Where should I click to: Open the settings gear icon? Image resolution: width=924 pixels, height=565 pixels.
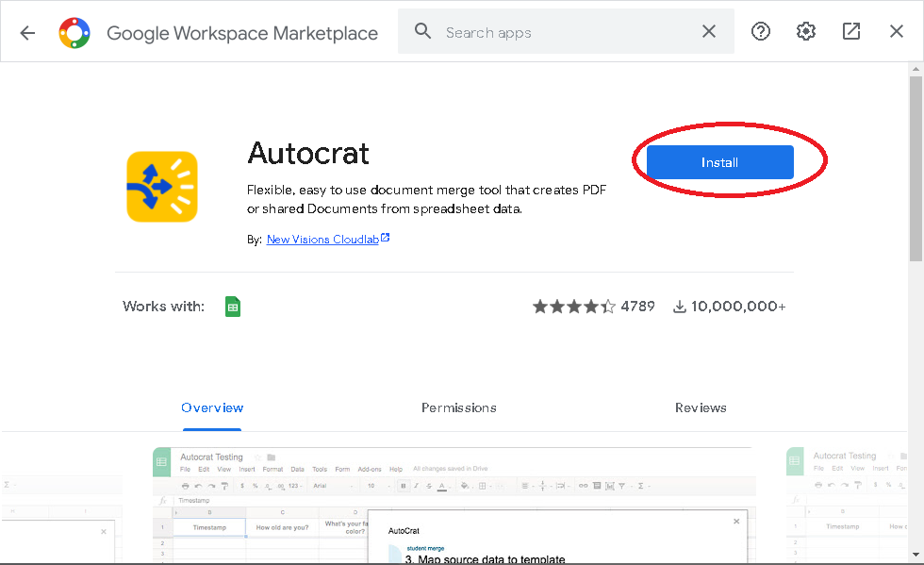805,31
